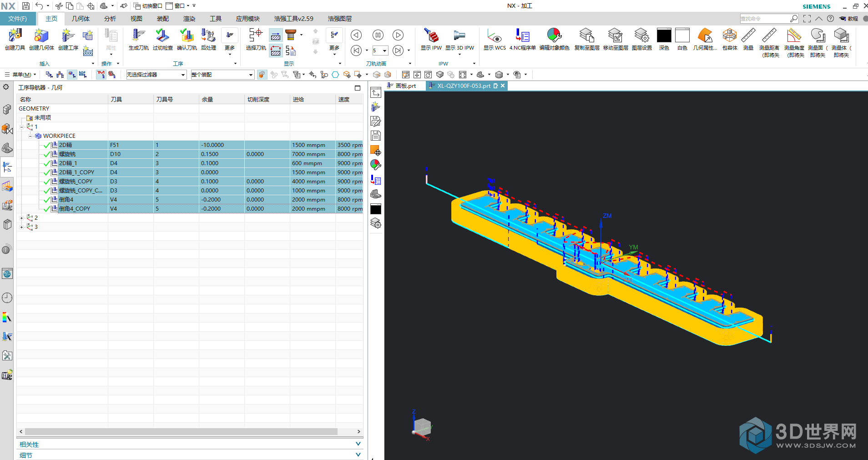This screenshot has height=460, width=868.
Task: Sort by the 余量 stock column header
Action: click(222, 99)
